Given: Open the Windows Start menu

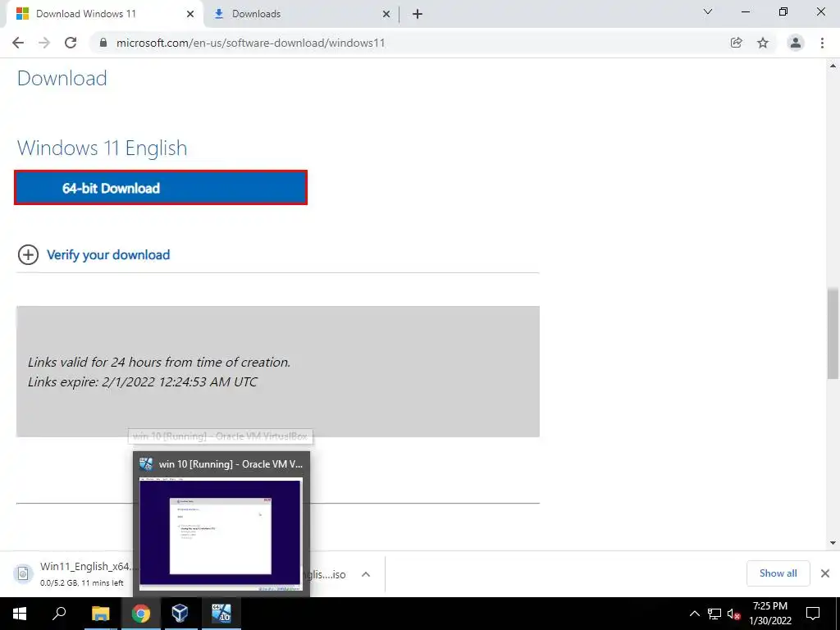Looking at the screenshot, I should 20,614.
